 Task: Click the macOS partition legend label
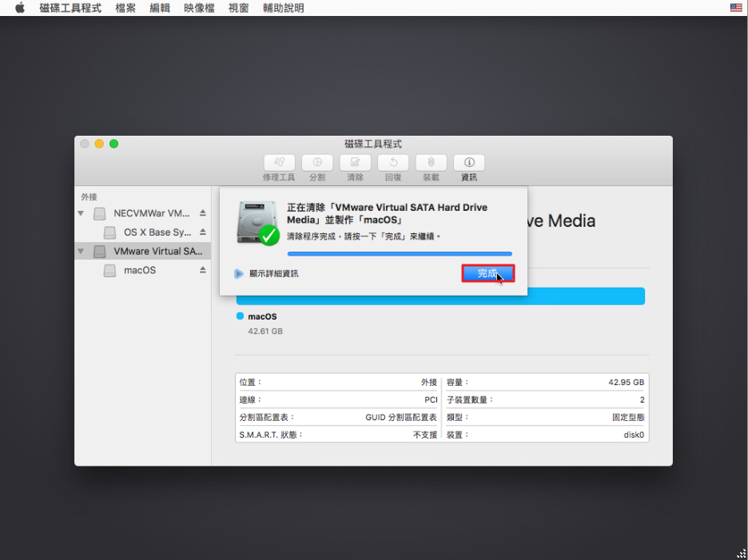coord(262,316)
